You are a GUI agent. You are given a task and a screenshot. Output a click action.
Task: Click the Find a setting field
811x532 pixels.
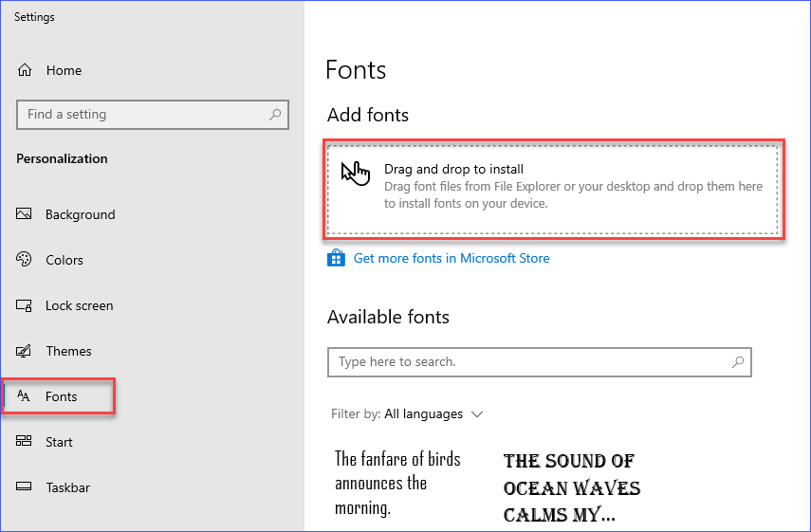point(153,114)
